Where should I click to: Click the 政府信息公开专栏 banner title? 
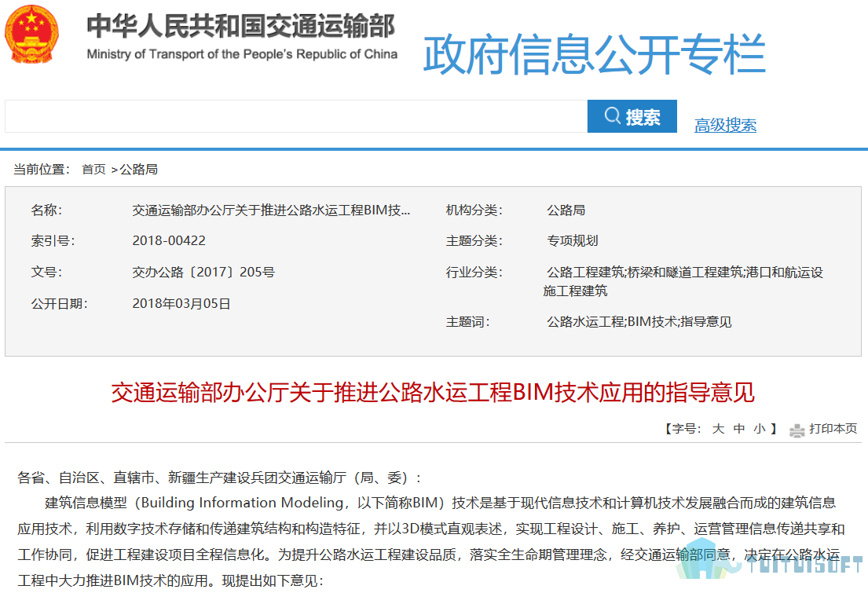[594, 53]
